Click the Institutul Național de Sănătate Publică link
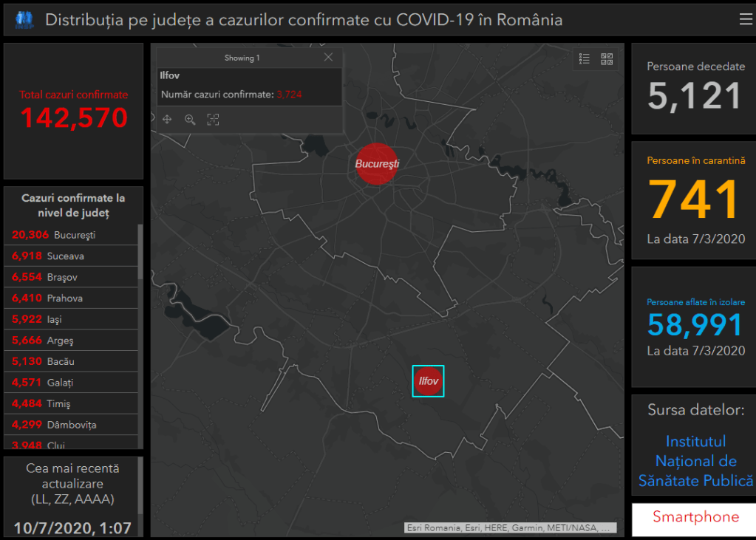 click(695, 461)
